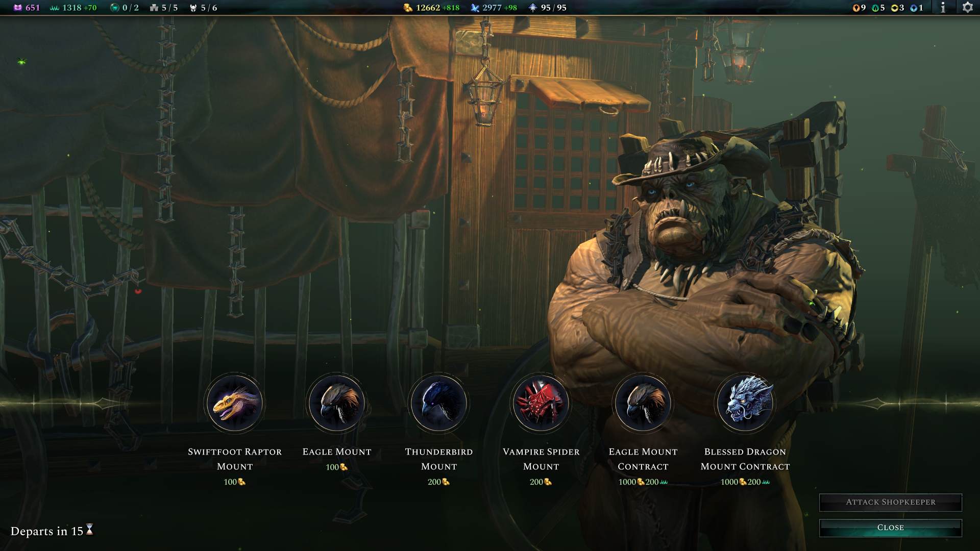980x551 pixels.
Task: Select the Swiftfoot Raptor Mount icon
Action: 235,403
